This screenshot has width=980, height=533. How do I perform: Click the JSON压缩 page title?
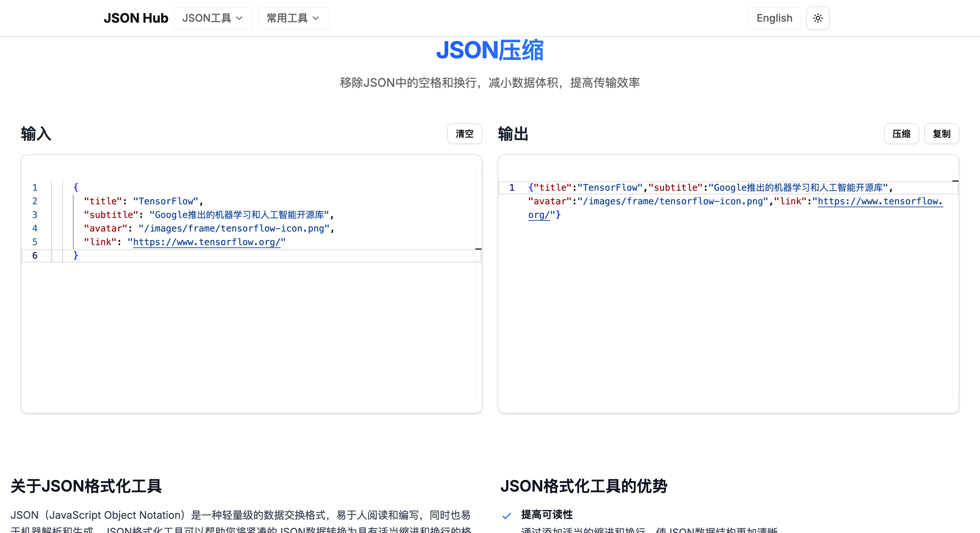pyautogui.click(x=490, y=50)
